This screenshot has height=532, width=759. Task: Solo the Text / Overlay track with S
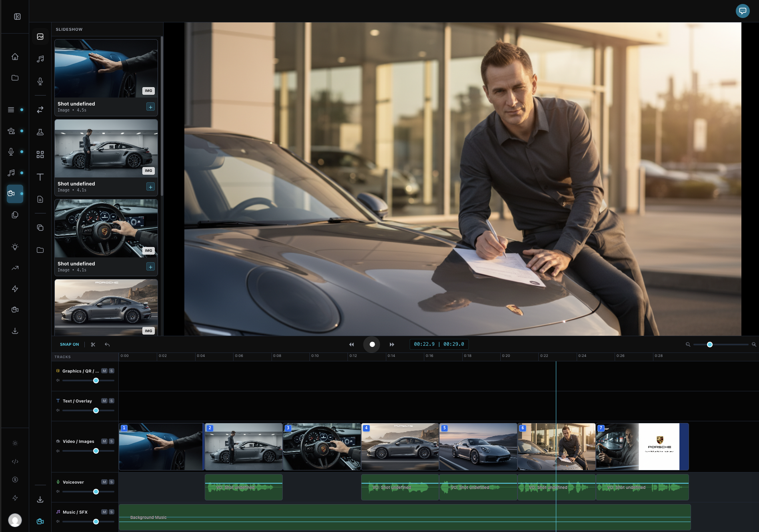pyautogui.click(x=112, y=401)
